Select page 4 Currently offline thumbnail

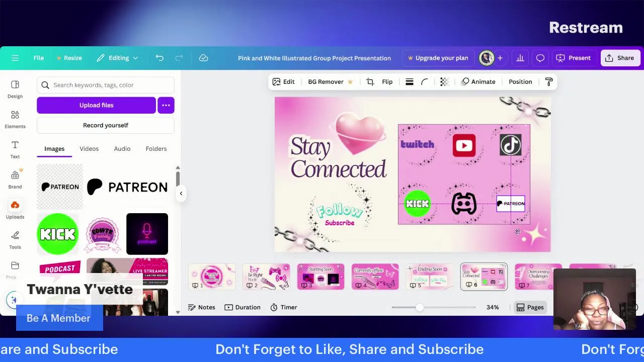pos(375,277)
